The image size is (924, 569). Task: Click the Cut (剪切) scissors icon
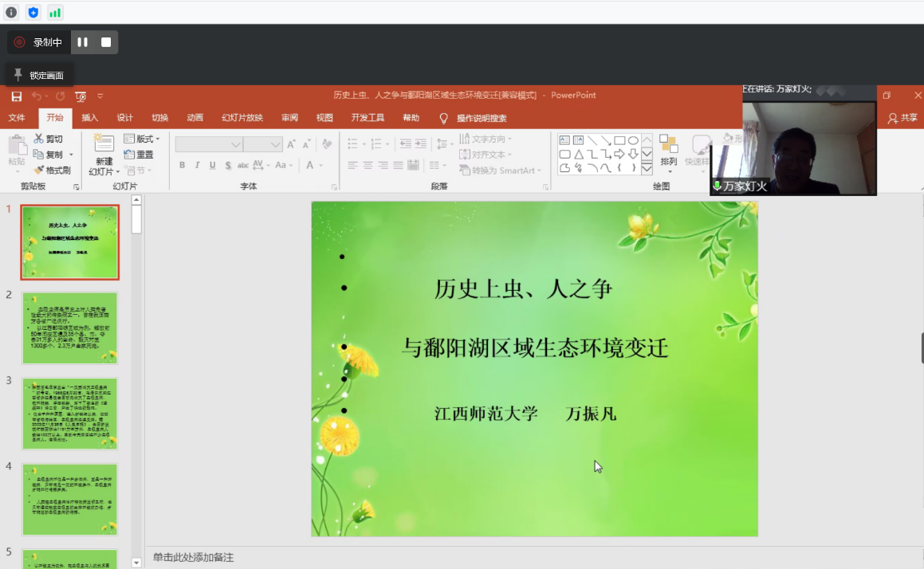coord(38,139)
